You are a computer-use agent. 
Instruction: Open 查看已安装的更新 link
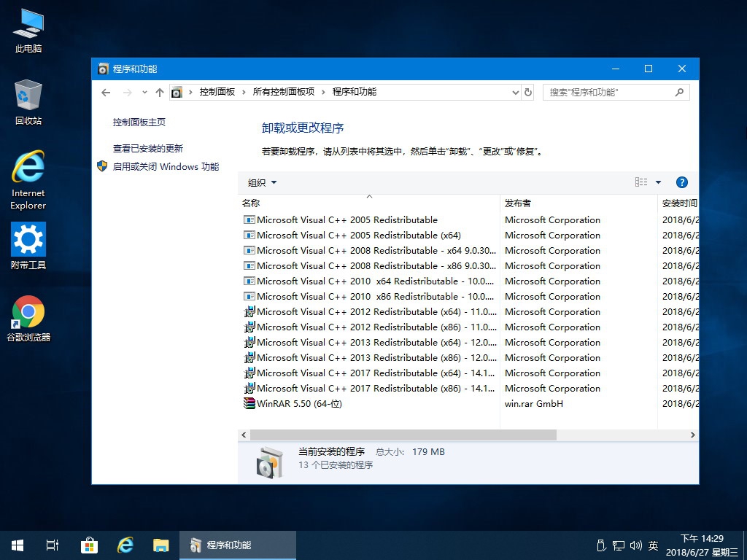pos(147,149)
